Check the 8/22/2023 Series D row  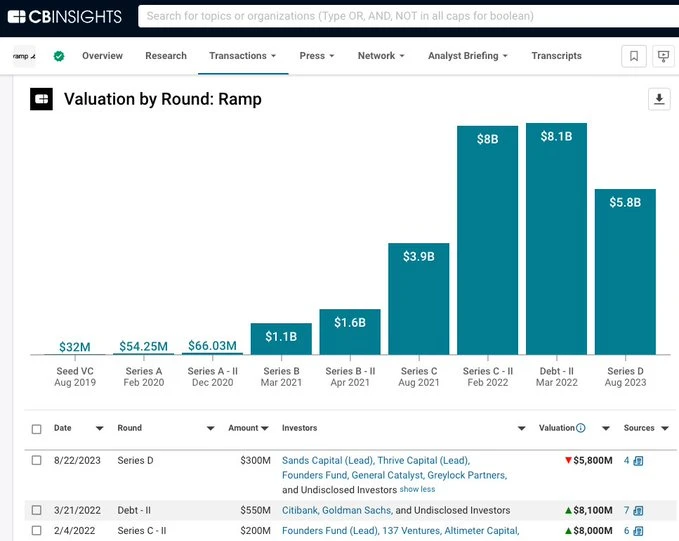click(37, 460)
